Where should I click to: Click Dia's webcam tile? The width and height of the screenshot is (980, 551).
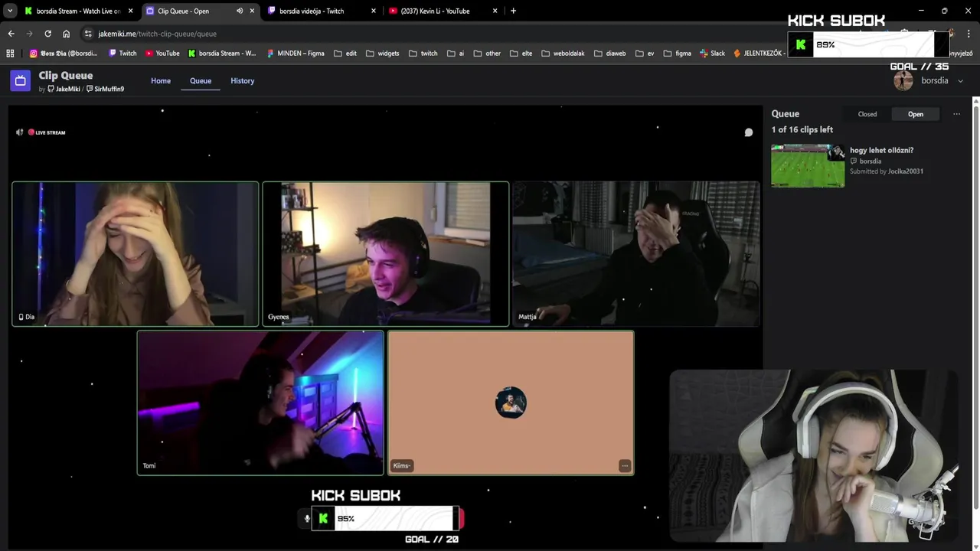pyautogui.click(x=136, y=254)
